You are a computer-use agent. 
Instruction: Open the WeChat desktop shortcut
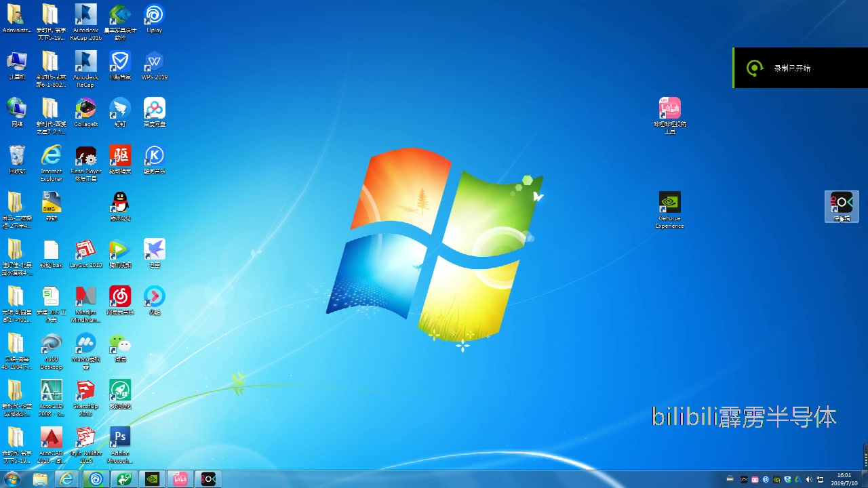[x=120, y=347]
